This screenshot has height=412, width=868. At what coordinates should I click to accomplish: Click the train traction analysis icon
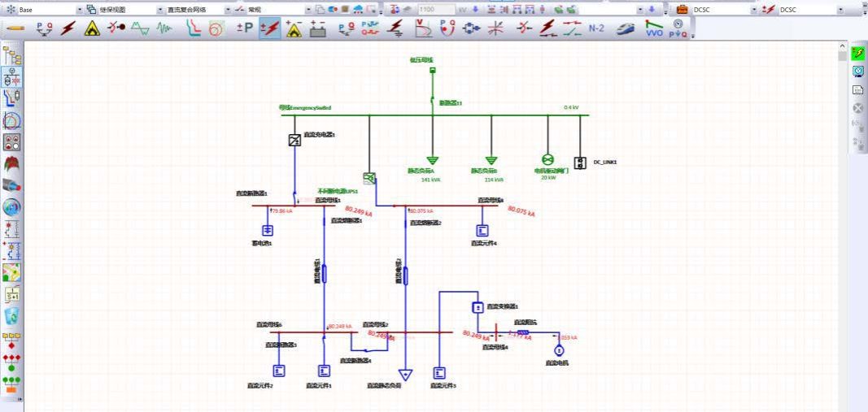pos(625,28)
